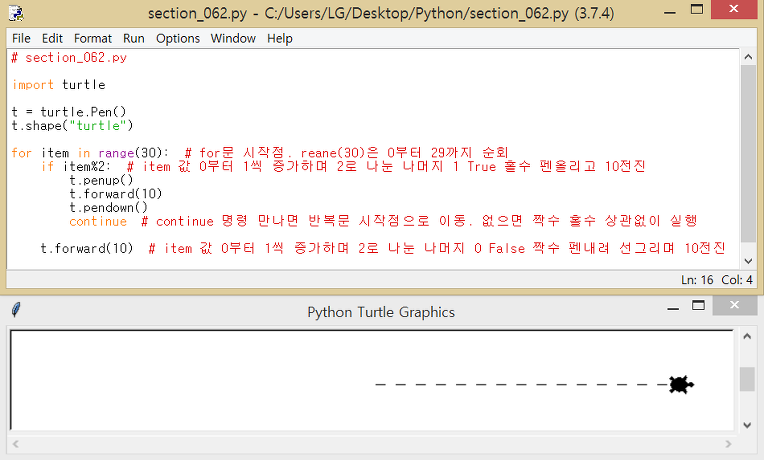Click editor vertical scrollbar up arrow
This screenshot has height=460, width=764.
(x=748, y=57)
